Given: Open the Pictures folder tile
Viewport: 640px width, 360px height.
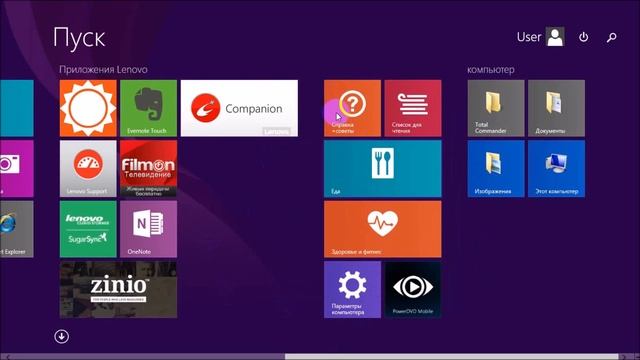Looking at the screenshot, I should point(496,169).
